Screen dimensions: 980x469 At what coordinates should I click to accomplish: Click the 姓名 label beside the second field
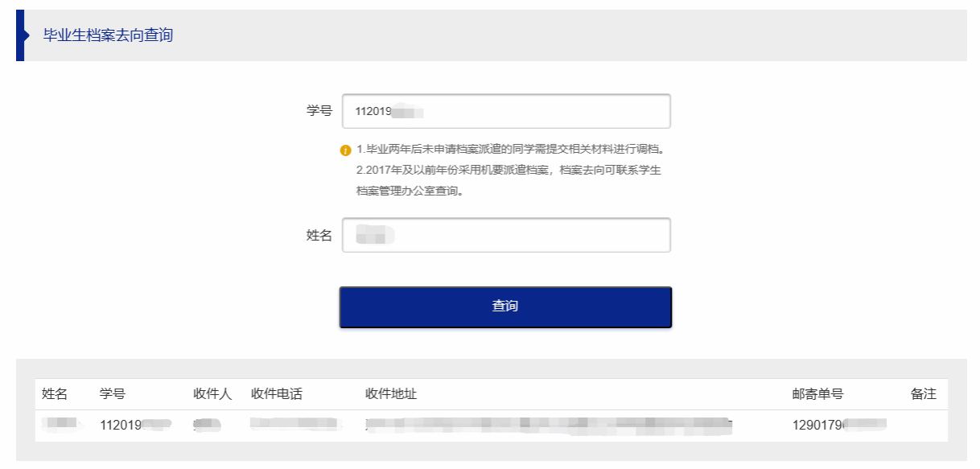click(x=319, y=235)
